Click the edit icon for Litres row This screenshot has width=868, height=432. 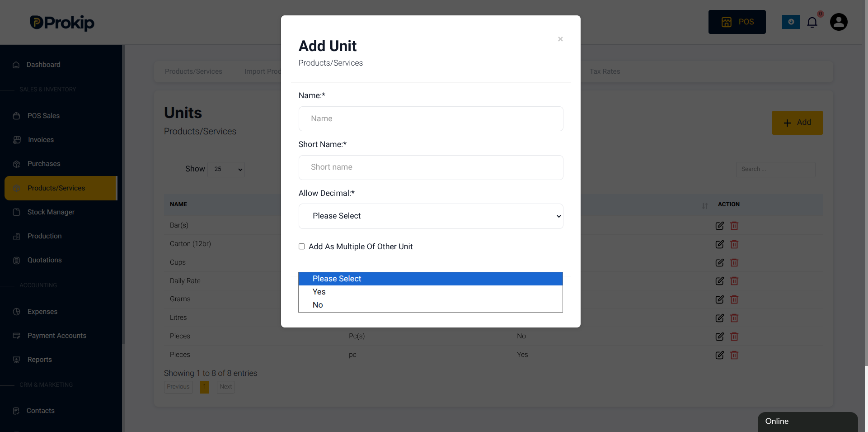(x=720, y=318)
